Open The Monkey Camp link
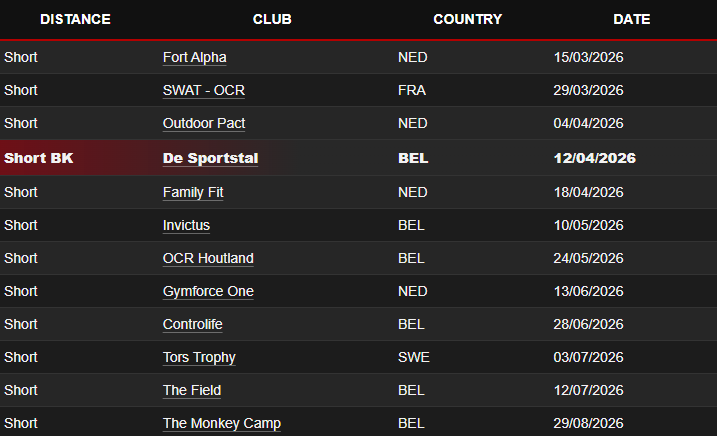Screen dimensions: 717x436 (220, 423)
